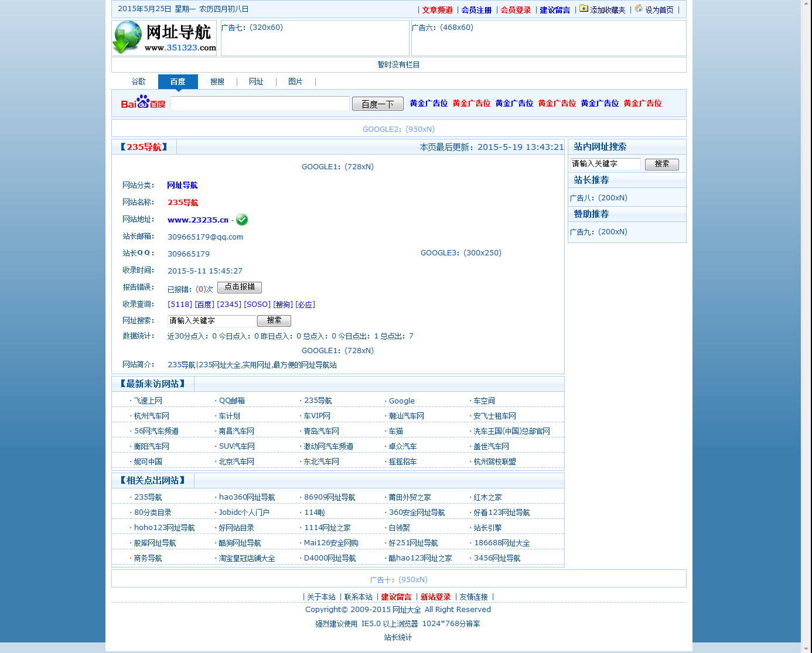Click the Google link under 最新来访网站
This screenshot has width=812, height=653.
401,401
